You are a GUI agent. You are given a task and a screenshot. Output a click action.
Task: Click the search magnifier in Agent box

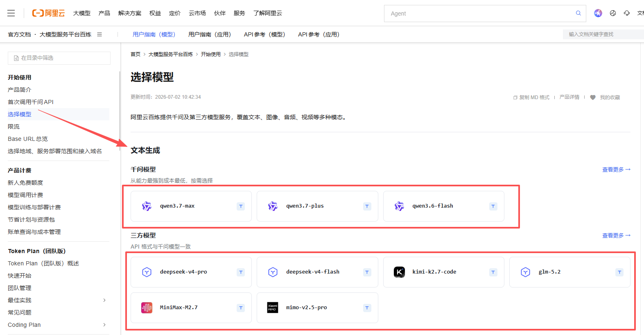578,13
